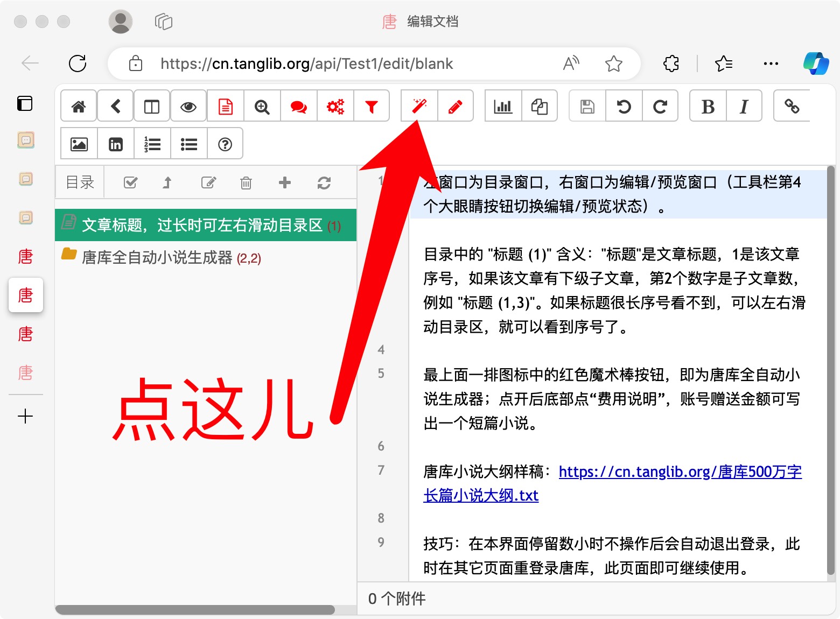Reload the browser page
The width and height of the screenshot is (840, 619).
pos(78,64)
